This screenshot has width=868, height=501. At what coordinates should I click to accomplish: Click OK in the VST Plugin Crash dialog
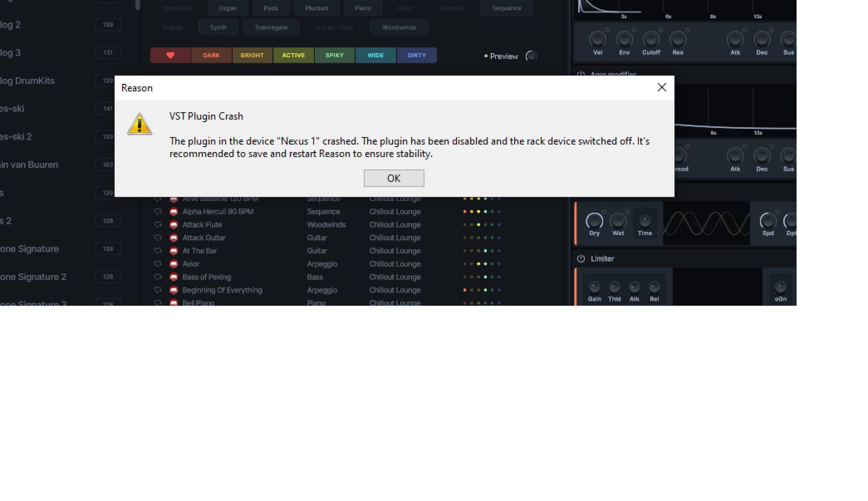(394, 178)
